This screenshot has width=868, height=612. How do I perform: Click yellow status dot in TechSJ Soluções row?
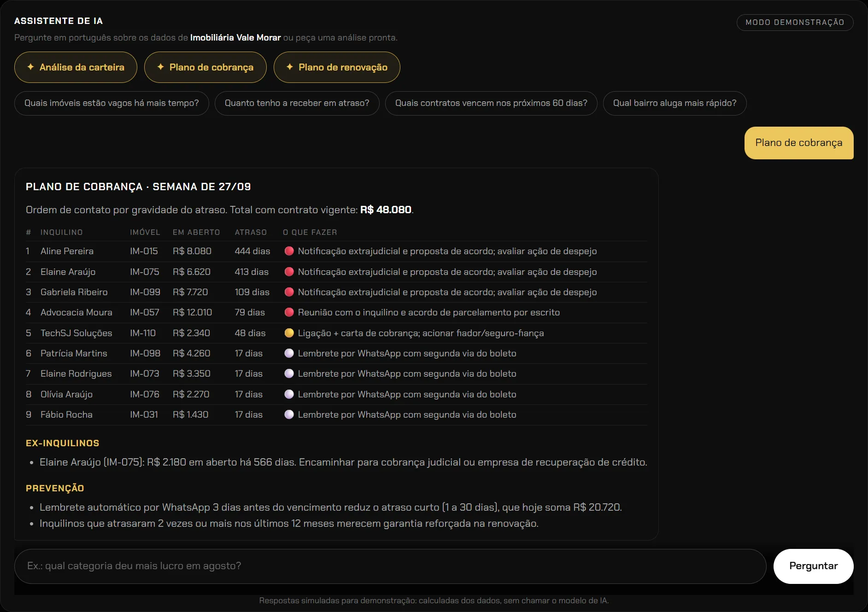289,333
